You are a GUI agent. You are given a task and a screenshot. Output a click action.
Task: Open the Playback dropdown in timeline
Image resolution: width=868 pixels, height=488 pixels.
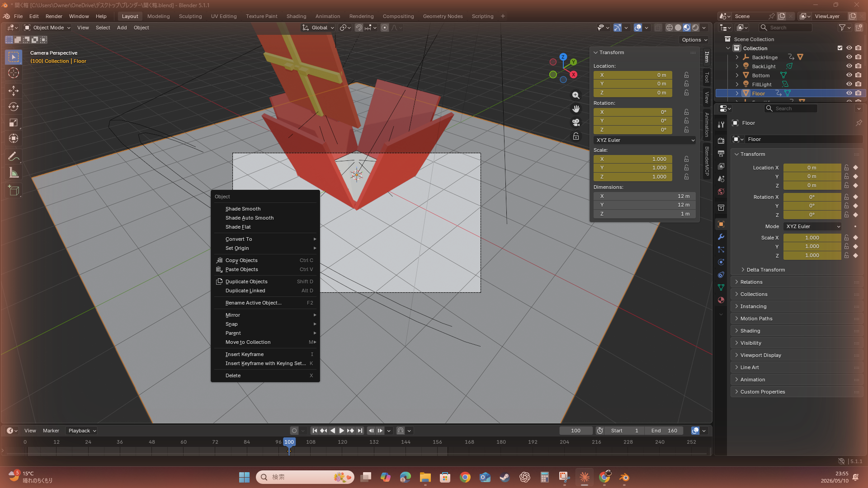[82, 431]
